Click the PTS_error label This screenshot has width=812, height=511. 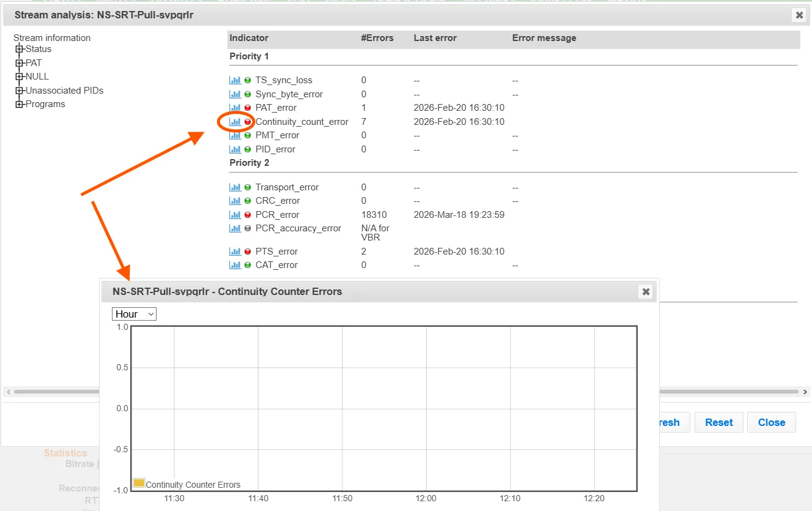[276, 252]
